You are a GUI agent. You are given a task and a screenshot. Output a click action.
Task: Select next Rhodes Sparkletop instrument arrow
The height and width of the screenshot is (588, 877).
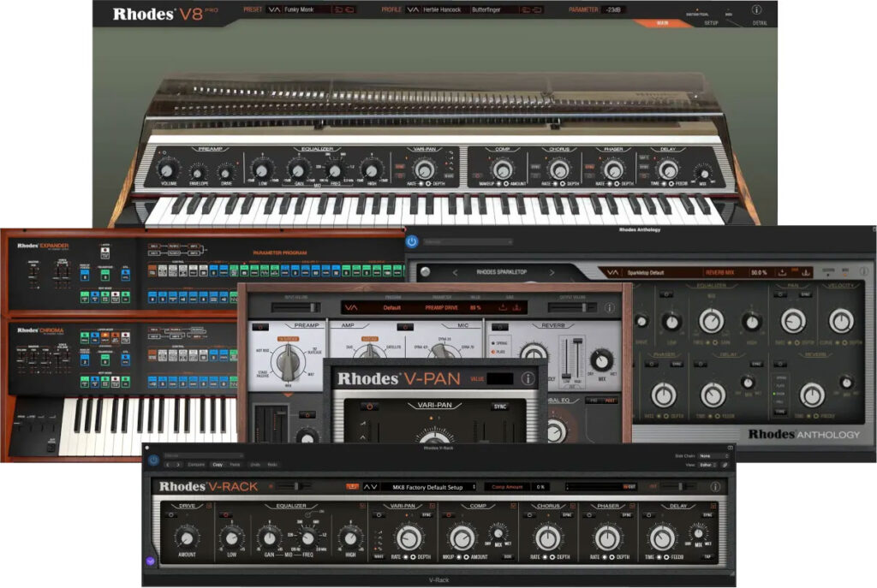coord(552,273)
